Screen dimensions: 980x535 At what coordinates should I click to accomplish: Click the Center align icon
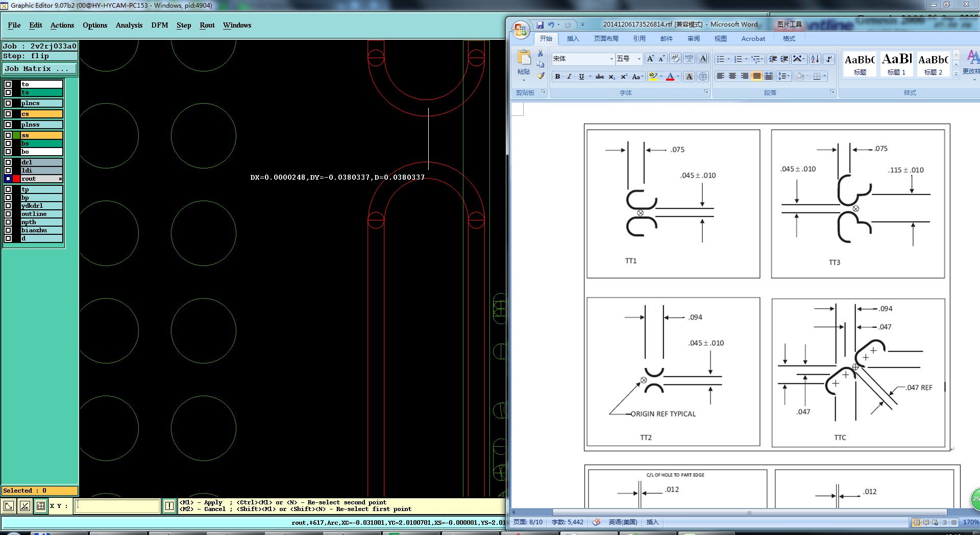732,76
